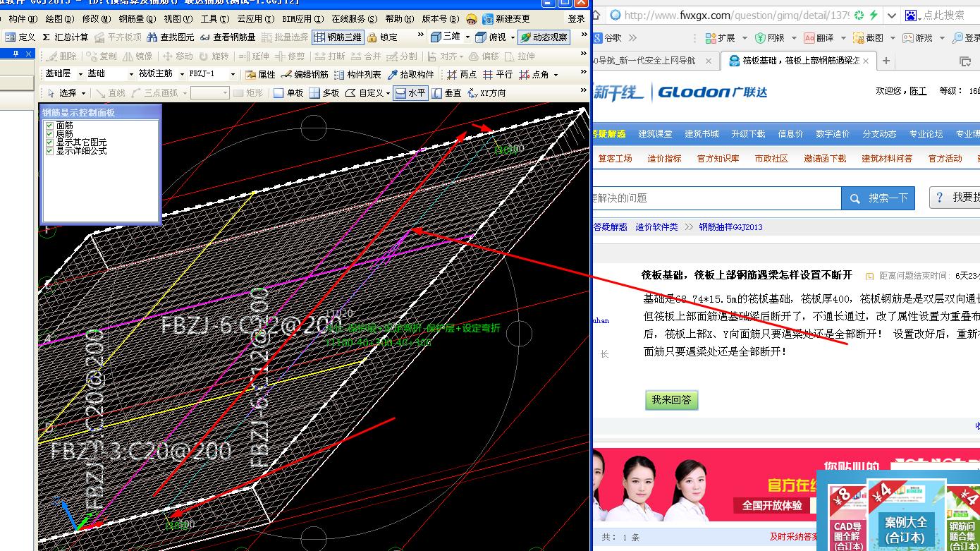The height and width of the screenshot is (551, 980).
Task: Toggle the 显示详细公式 checkbox
Action: [49, 151]
